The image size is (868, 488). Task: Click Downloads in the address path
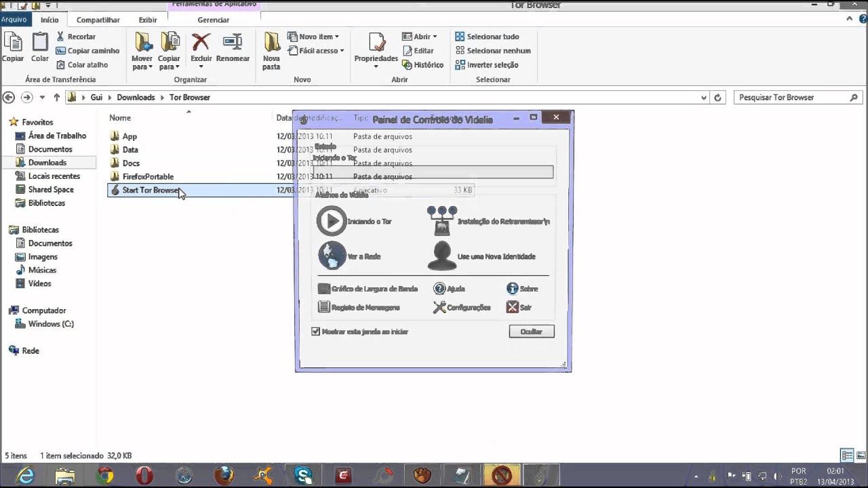[136, 98]
